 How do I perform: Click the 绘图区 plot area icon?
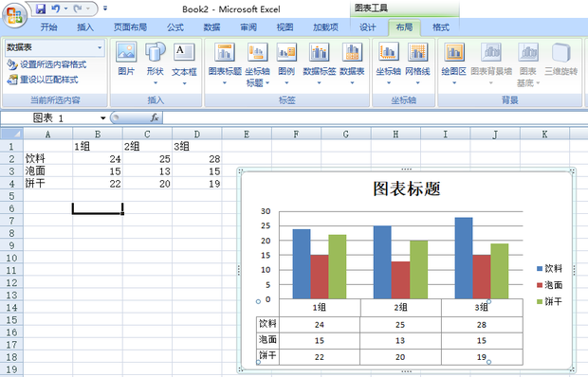(453, 63)
